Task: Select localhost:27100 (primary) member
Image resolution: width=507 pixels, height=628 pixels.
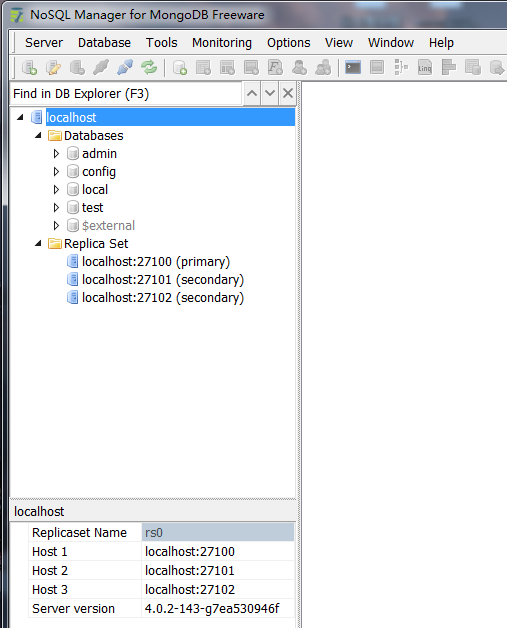Action: pos(156,262)
